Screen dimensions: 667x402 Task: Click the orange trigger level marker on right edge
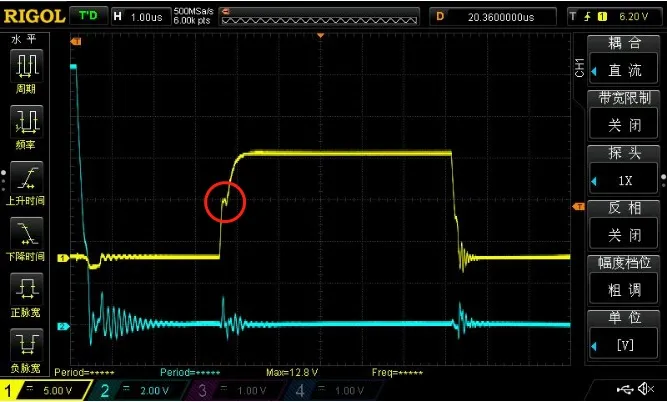pyautogui.click(x=577, y=206)
